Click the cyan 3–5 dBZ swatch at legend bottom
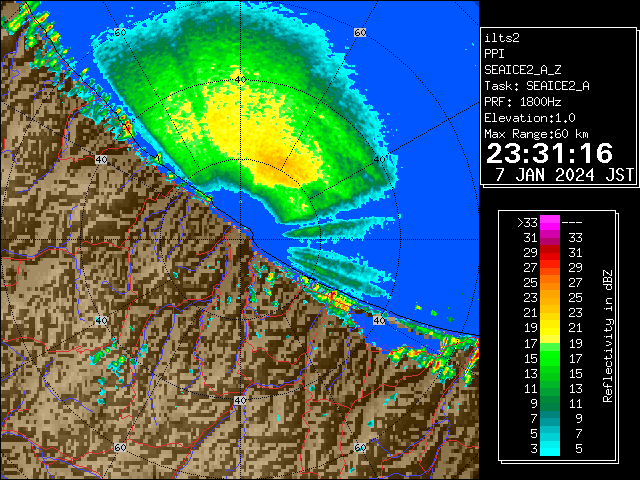Image resolution: width=640 pixels, height=480 pixels. tap(550, 448)
